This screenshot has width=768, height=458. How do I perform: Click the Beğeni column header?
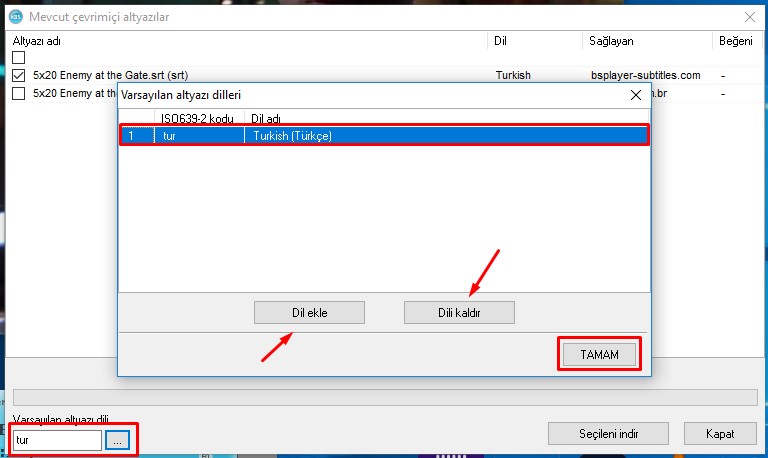point(738,41)
